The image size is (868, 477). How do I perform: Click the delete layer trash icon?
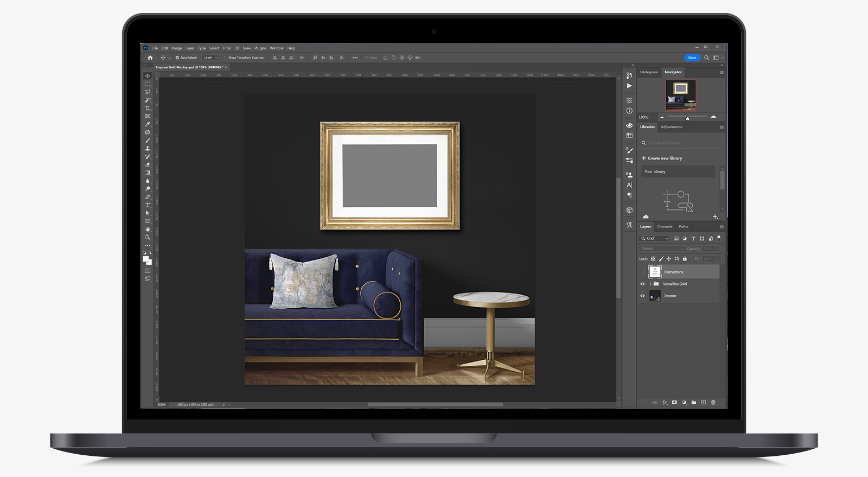point(713,403)
